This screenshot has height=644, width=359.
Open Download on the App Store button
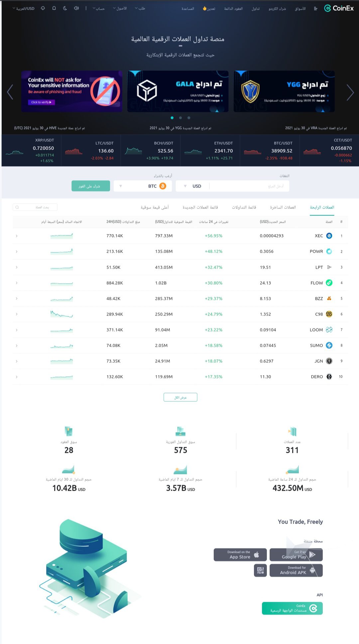[x=240, y=555]
